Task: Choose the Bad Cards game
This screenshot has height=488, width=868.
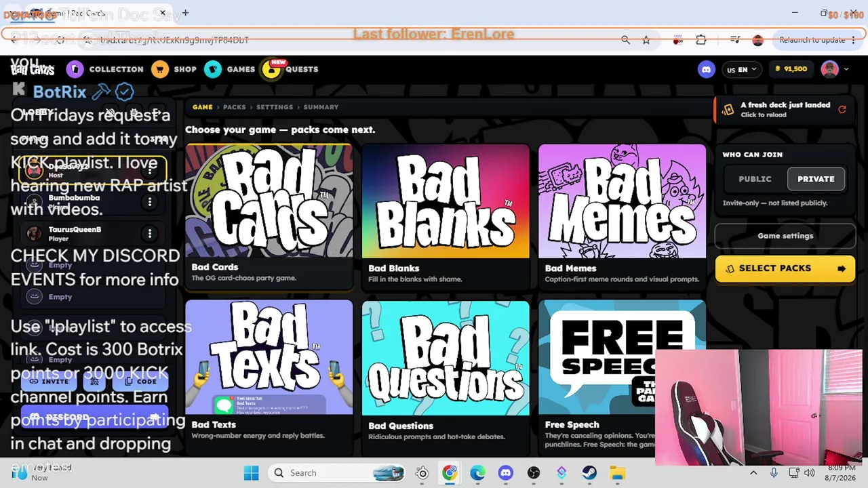Action: (269, 216)
